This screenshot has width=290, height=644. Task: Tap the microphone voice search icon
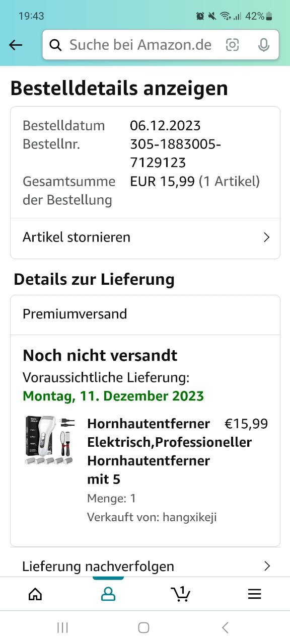point(263,45)
